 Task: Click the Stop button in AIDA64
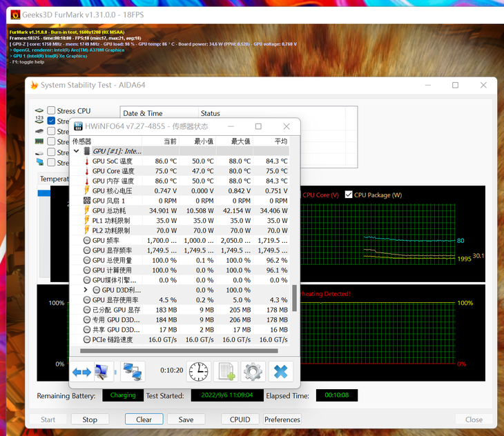[90, 419]
